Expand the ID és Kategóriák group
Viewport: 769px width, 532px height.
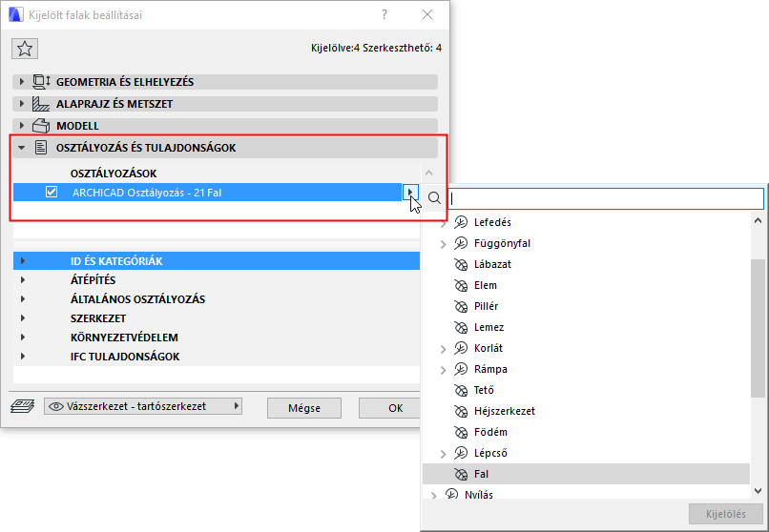click(x=23, y=261)
